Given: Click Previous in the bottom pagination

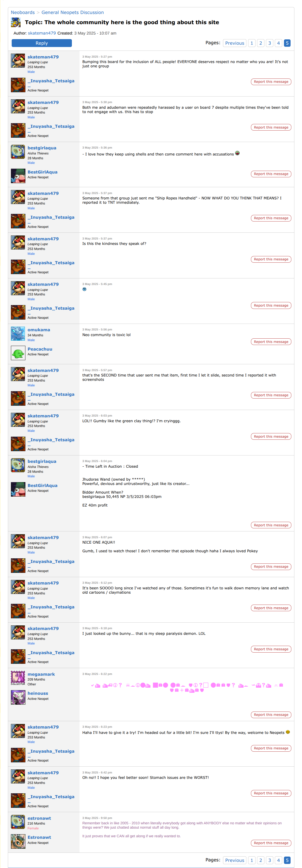Looking at the screenshot, I should point(235,860).
